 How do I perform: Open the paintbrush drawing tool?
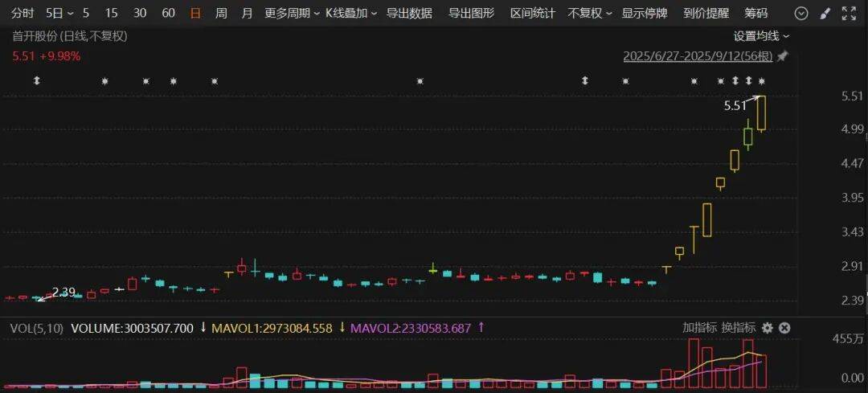tap(824, 14)
